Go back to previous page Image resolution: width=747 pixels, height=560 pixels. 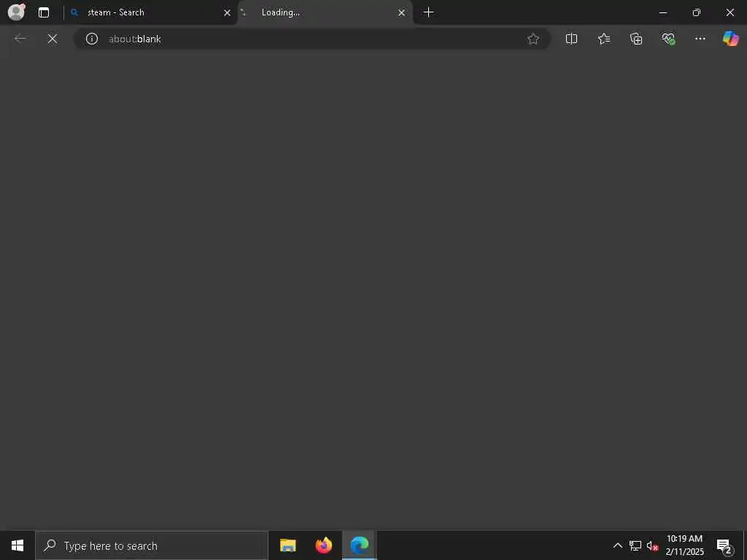pos(20,39)
